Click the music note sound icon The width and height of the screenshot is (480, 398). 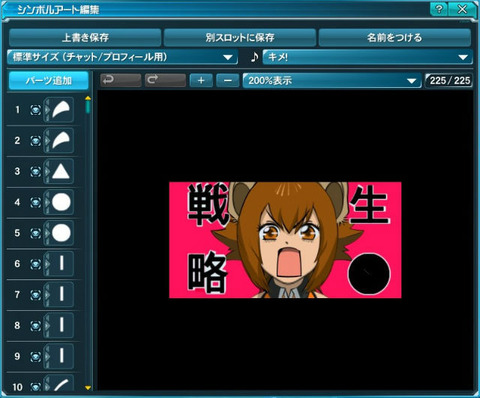pyautogui.click(x=255, y=57)
